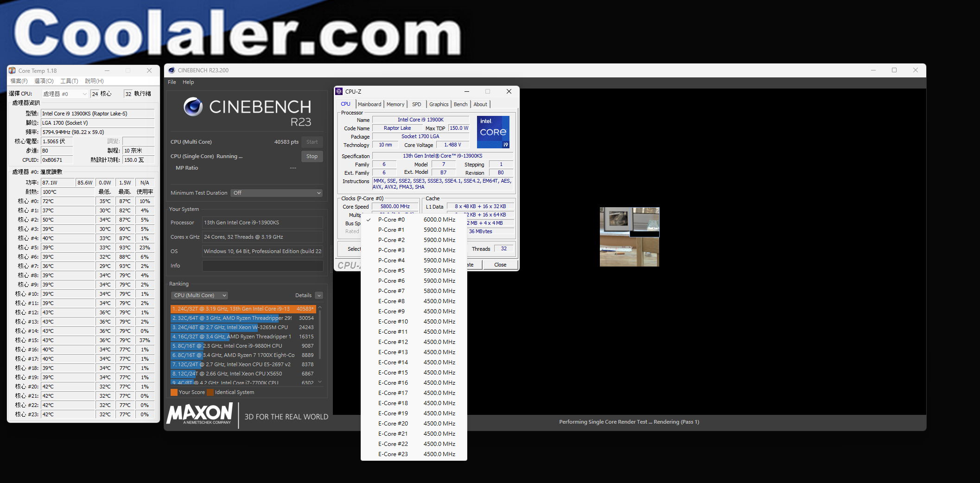The width and height of the screenshot is (980, 483).
Task: Open Cinebench File menu
Action: pyautogui.click(x=172, y=82)
